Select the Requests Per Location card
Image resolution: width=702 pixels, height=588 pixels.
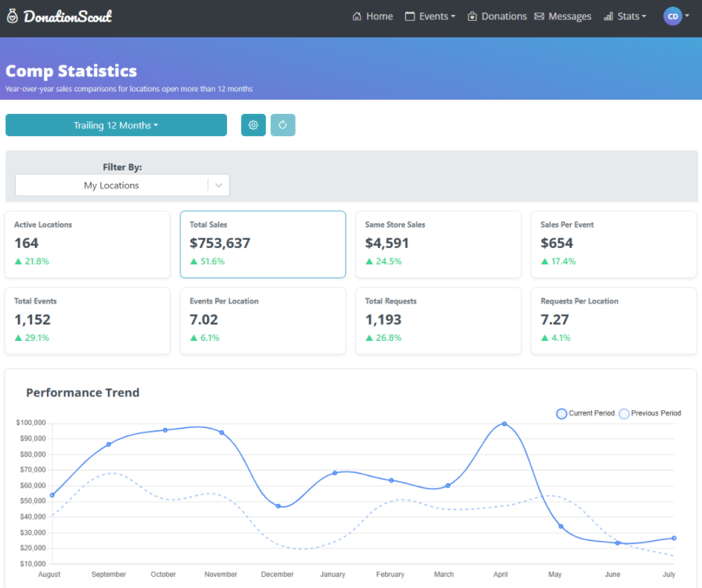[x=613, y=321]
